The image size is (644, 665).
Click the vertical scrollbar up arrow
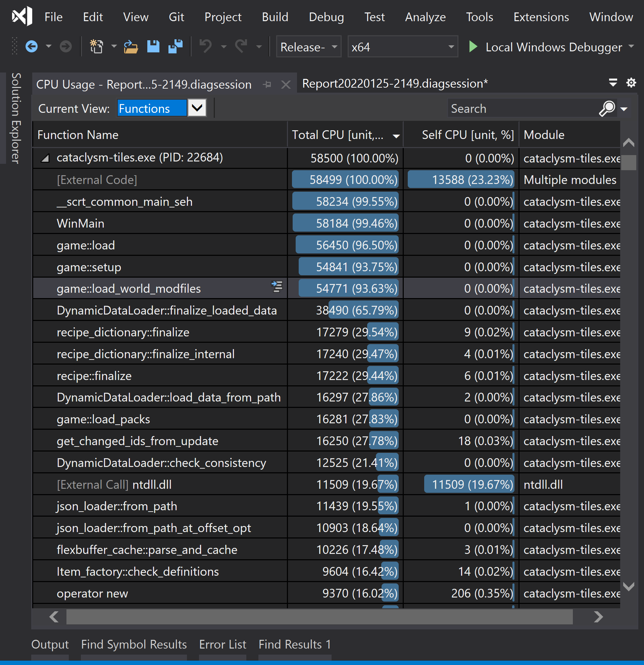point(629,142)
